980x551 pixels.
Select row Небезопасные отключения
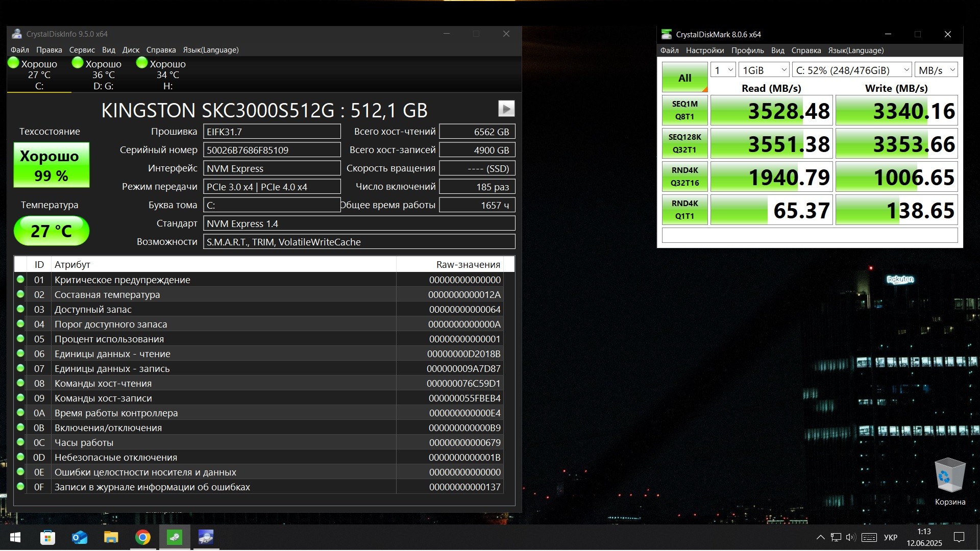point(259,457)
